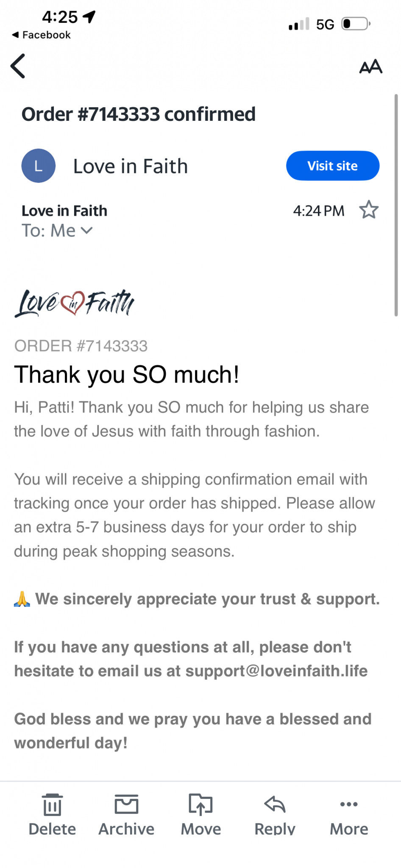The width and height of the screenshot is (401, 868).
Task: Tap the L sender avatar
Action: pos(38,166)
